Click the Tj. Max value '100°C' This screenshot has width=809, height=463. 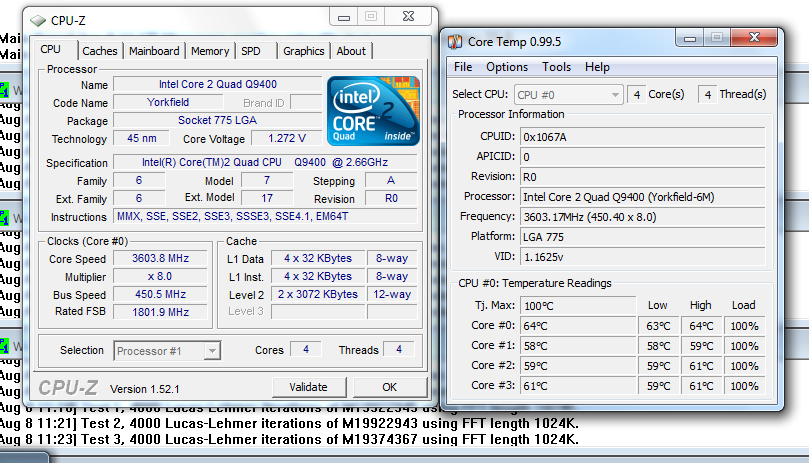tap(578, 306)
